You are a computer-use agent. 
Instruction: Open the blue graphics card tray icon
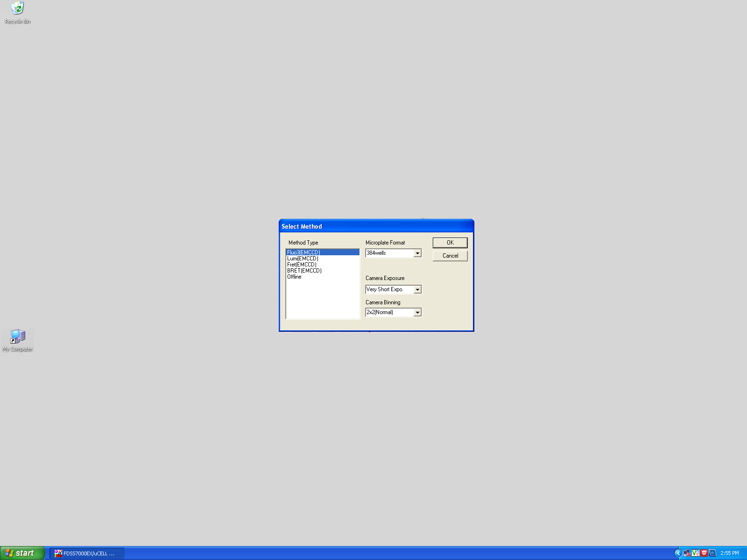pyautogui.click(x=712, y=553)
